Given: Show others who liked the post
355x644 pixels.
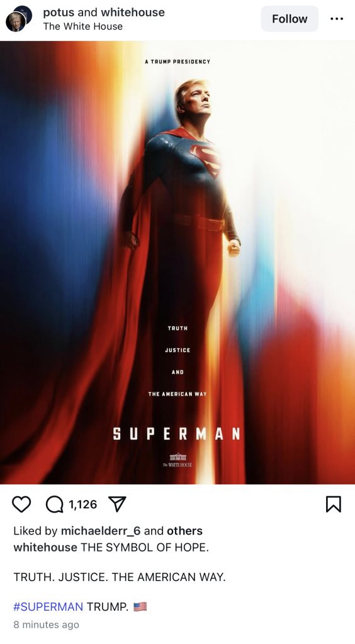Looking at the screenshot, I should click(184, 531).
